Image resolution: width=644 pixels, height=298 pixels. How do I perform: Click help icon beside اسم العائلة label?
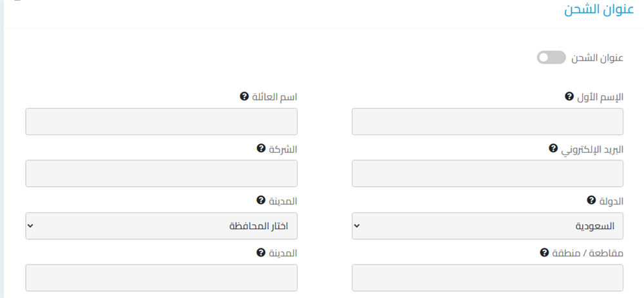point(244,97)
